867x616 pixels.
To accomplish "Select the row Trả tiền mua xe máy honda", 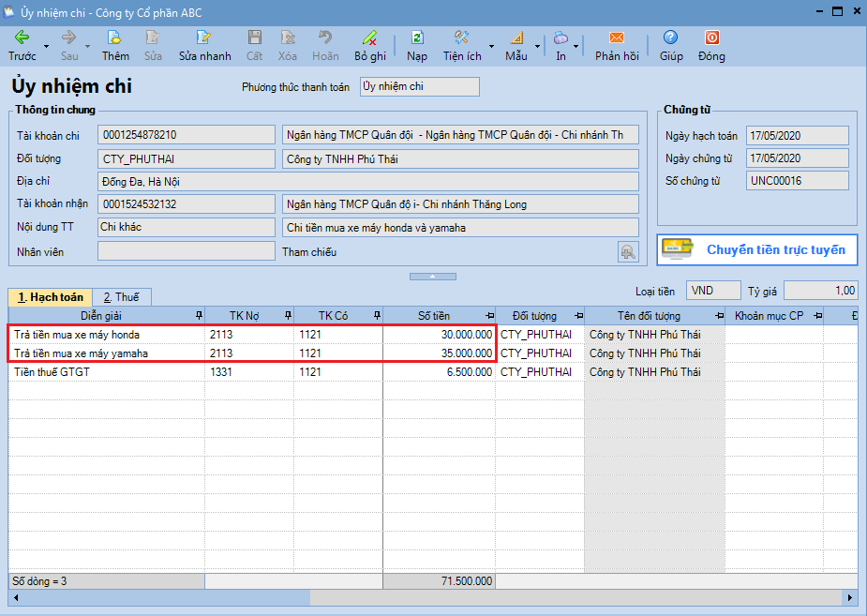I will coord(432,335).
